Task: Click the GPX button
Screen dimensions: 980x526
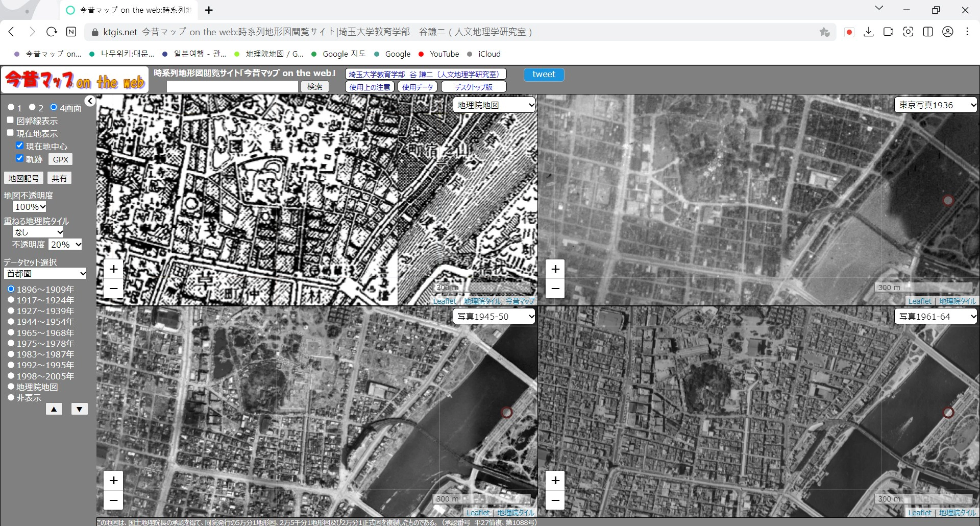Action: [x=61, y=159]
